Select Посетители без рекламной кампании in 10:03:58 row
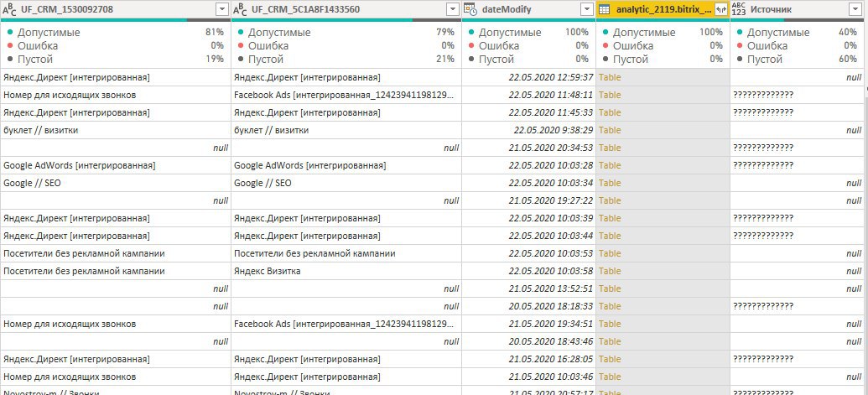 pos(115,271)
